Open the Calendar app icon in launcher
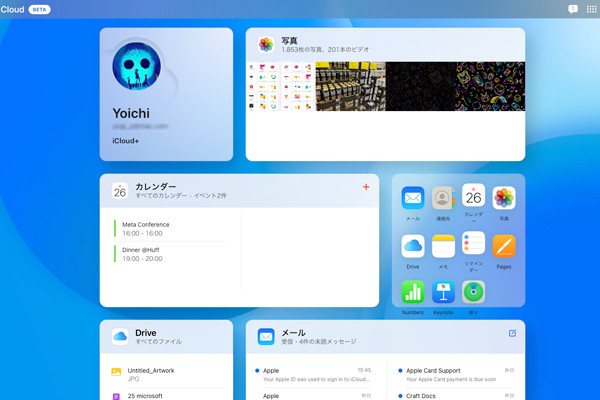Viewport: 600px width, 400px height. (473, 196)
